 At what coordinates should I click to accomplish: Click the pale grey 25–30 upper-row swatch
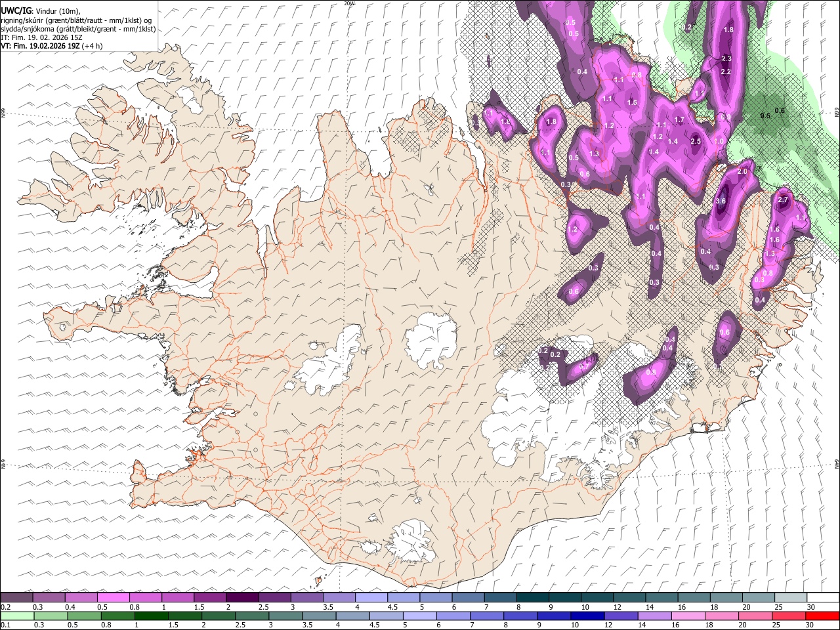(x=789, y=598)
